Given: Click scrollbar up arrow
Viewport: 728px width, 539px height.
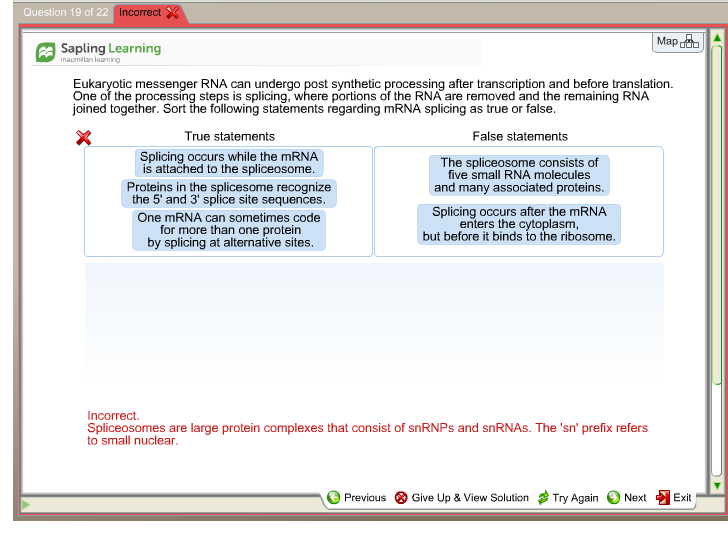Looking at the screenshot, I should coord(717,38).
